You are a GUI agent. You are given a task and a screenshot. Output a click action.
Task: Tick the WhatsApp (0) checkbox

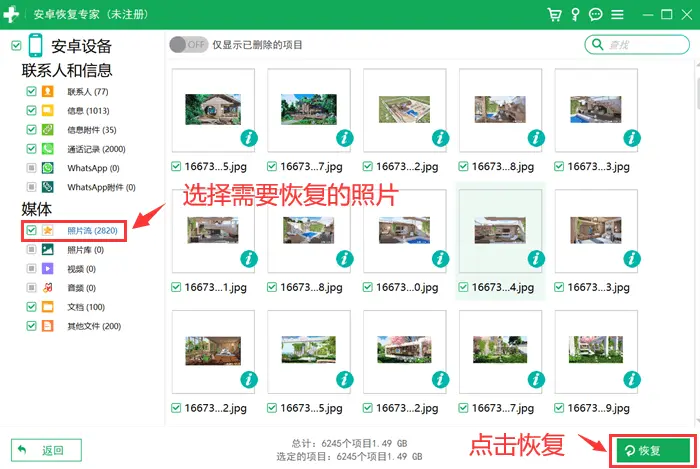pyautogui.click(x=31, y=168)
